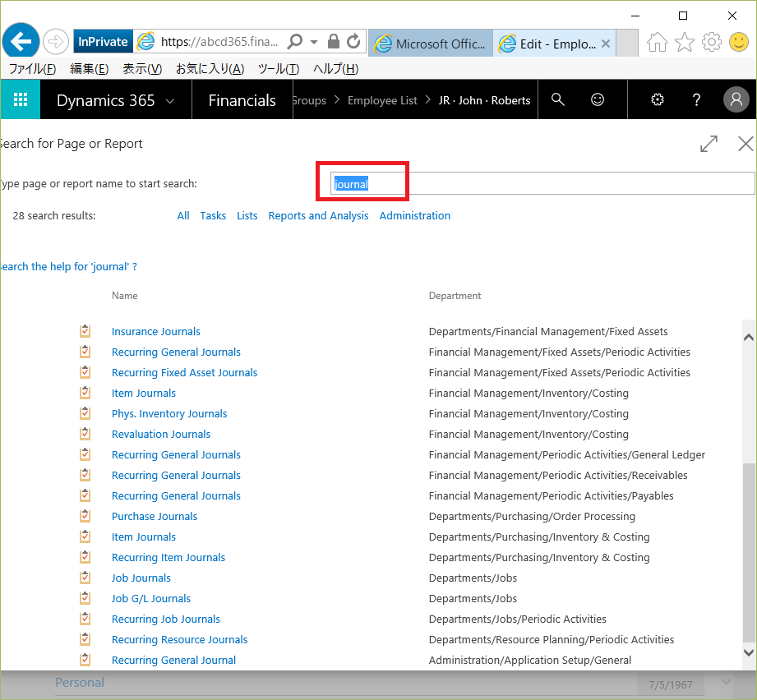Click the user profile avatar icon
Image resolution: width=757 pixels, height=700 pixels.
point(736,100)
